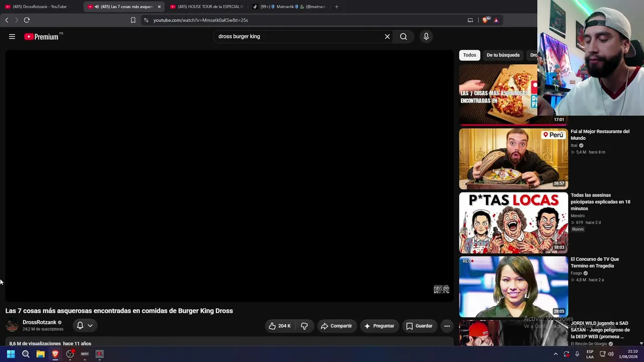Click the Compartir button

[337, 326]
